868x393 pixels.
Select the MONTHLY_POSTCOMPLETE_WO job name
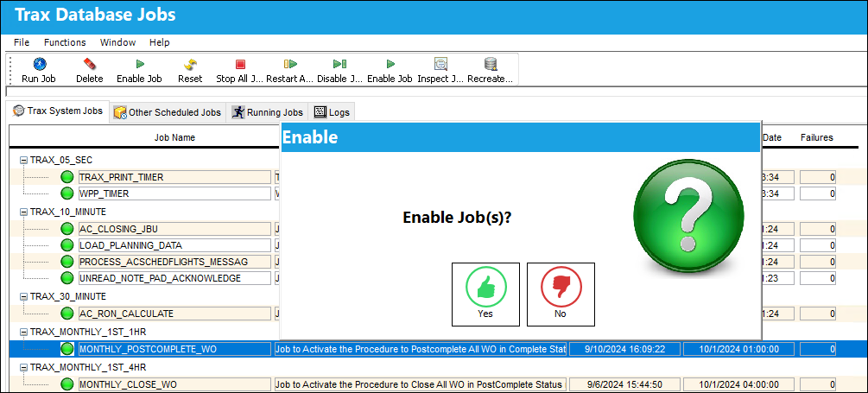tap(175, 349)
